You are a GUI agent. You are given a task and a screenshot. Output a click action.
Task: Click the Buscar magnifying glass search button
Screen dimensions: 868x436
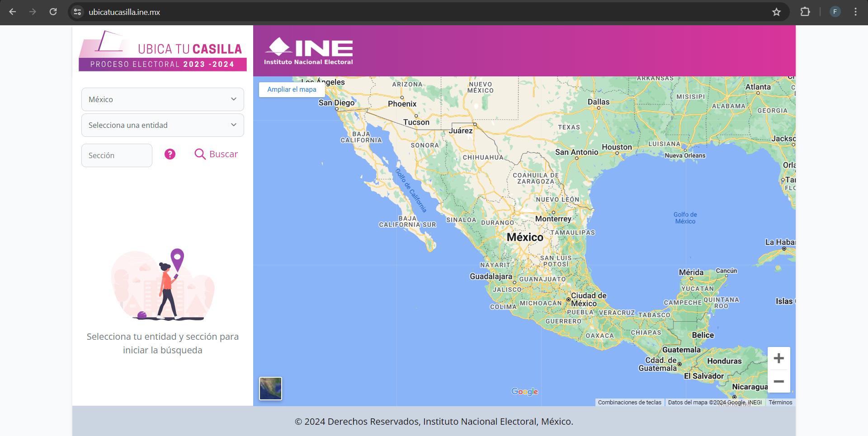point(216,154)
